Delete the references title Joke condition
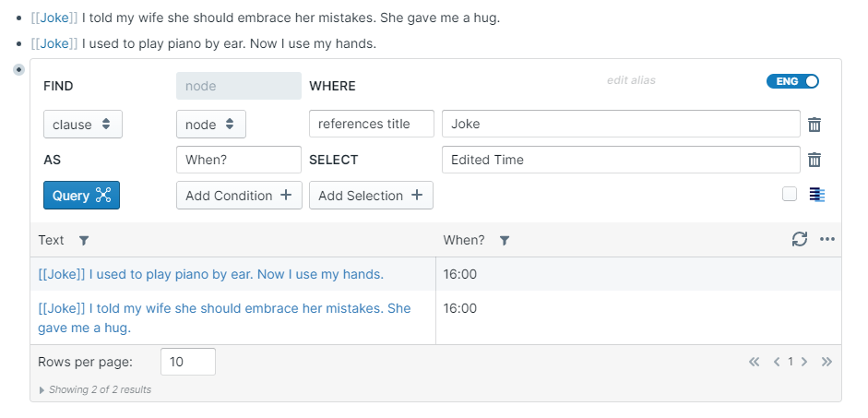Image resolution: width=868 pixels, height=418 pixels. click(x=814, y=125)
